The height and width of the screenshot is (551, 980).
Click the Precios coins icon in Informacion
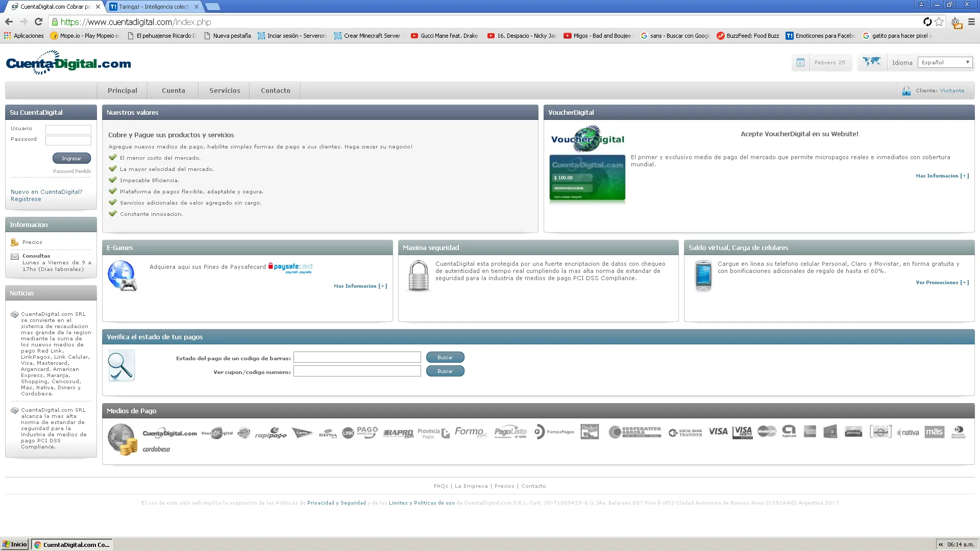(15, 242)
